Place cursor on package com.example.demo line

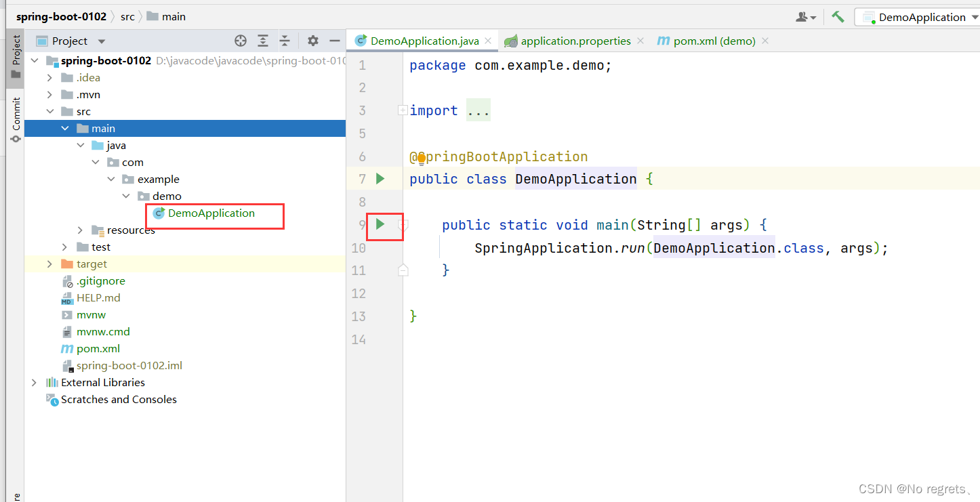click(x=510, y=65)
